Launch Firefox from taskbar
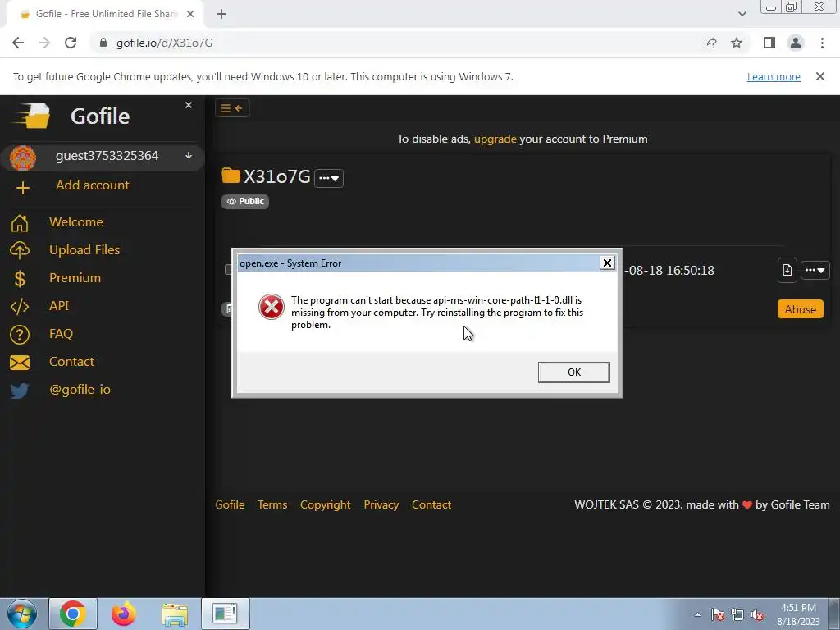Screen dimensions: 840x630 click(x=124, y=614)
